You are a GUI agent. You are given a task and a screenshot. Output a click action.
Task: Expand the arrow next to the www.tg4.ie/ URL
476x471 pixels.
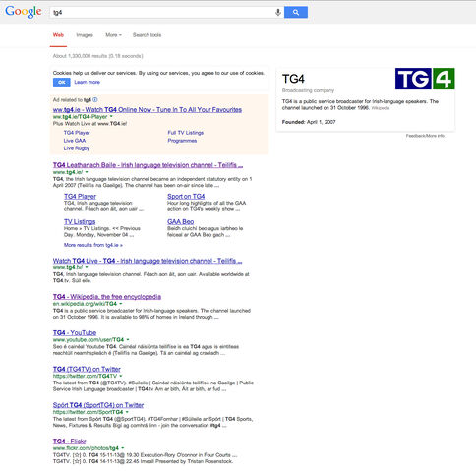pyautogui.click(x=87, y=172)
